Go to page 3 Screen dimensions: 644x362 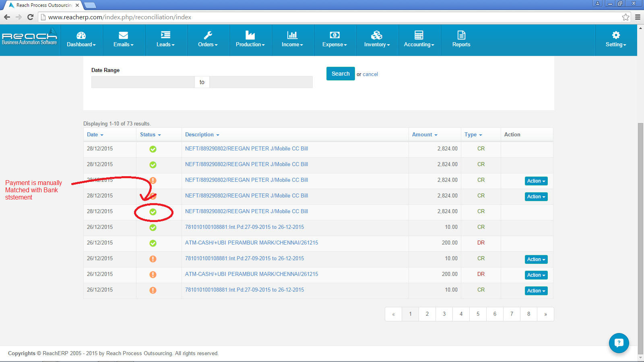[444, 314]
